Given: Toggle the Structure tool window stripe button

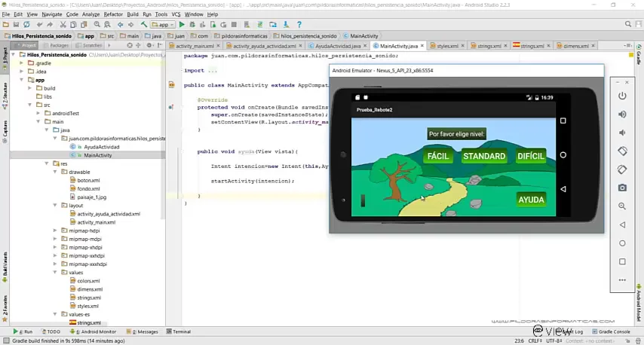Looking at the screenshot, I should click(x=5, y=95).
